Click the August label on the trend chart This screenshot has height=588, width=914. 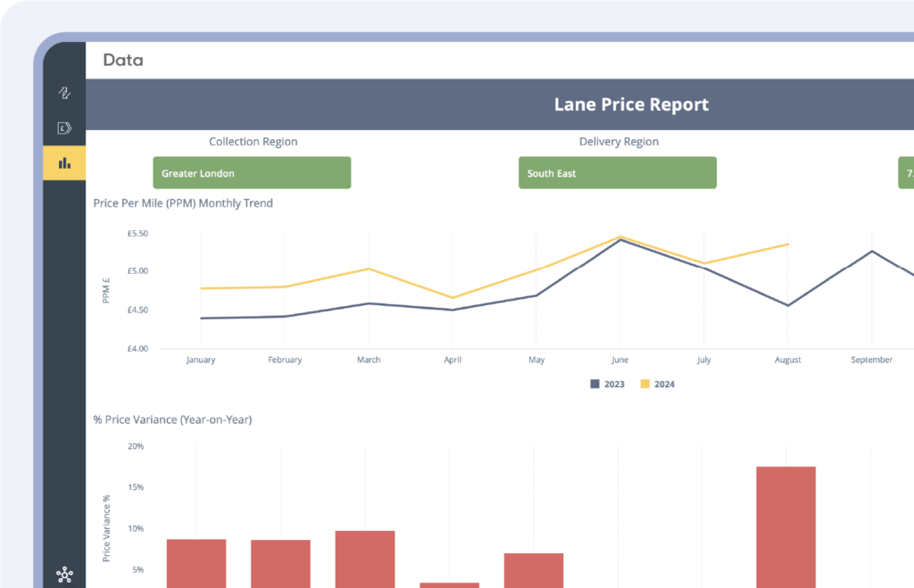(x=787, y=360)
